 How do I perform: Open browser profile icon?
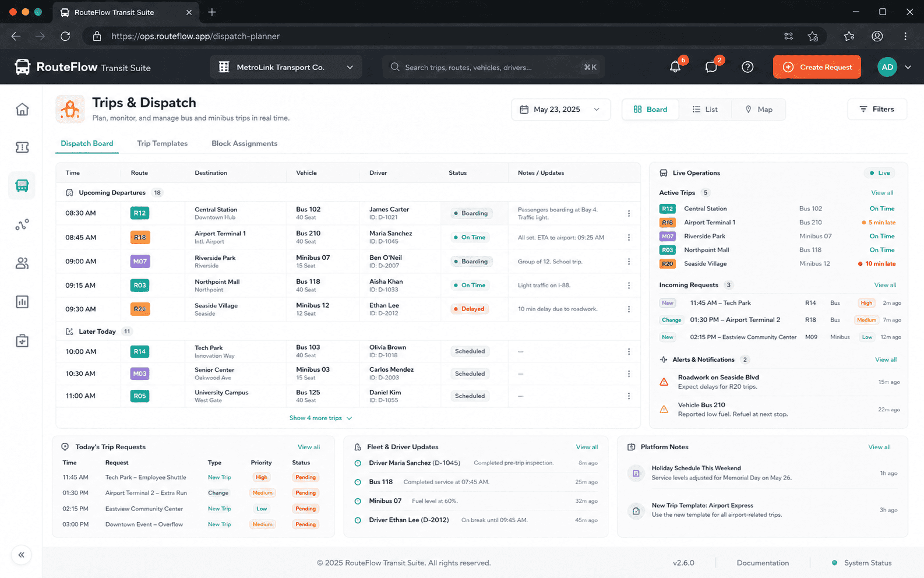877,36
